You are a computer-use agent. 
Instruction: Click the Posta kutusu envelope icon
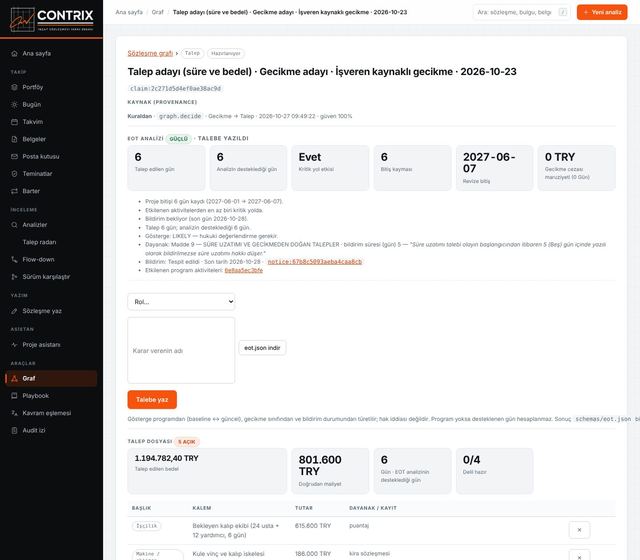(x=14, y=156)
